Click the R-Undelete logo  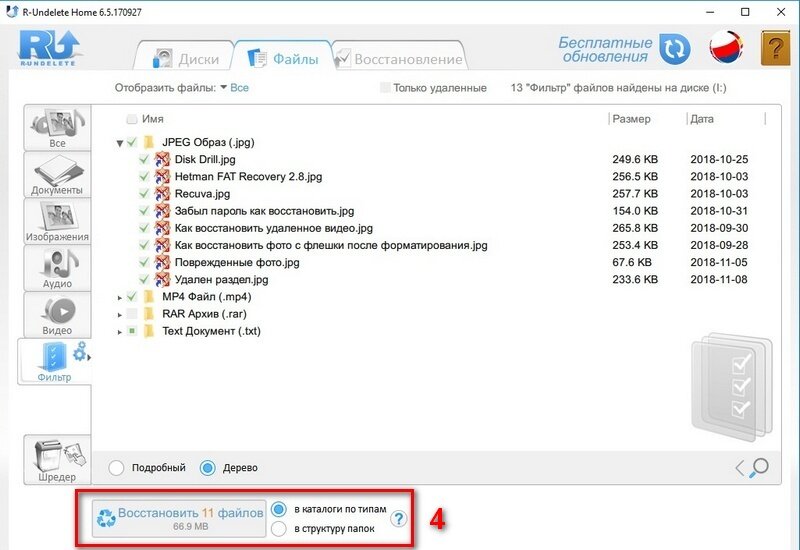pos(48,48)
